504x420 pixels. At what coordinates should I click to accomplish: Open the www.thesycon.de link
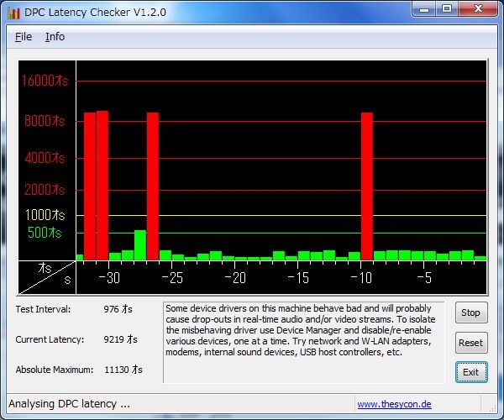395,404
